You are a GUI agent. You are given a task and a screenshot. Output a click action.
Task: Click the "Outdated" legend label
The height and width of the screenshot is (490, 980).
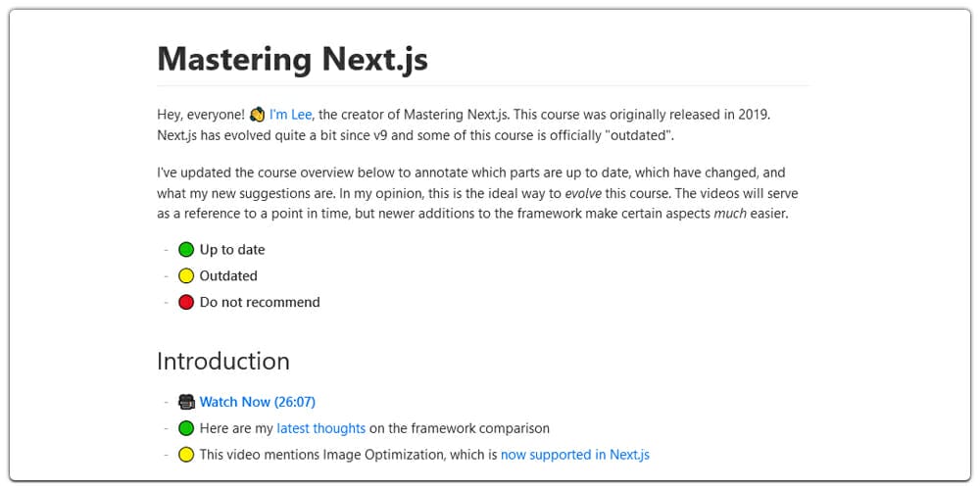click(x=228, y=275)
